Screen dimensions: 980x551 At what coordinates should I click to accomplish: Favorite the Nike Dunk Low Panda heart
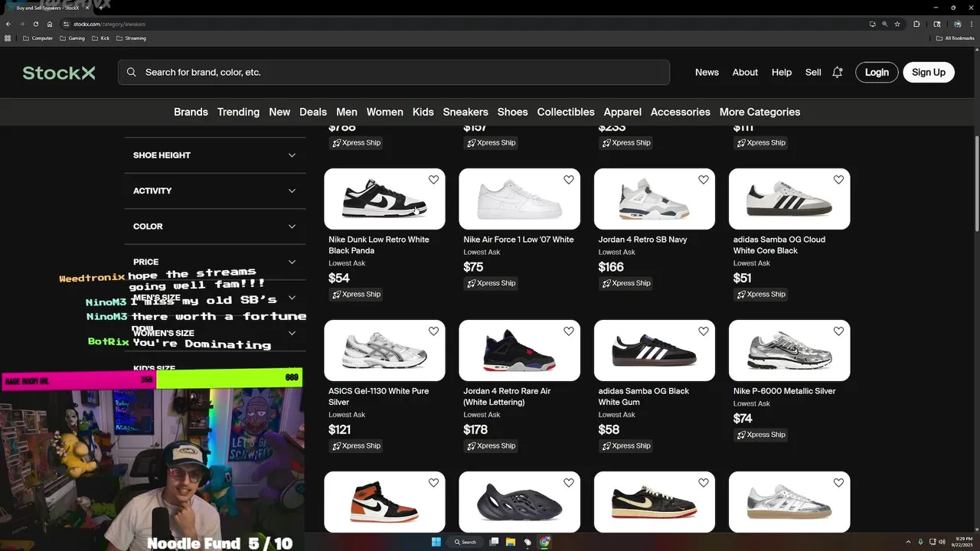point(433,180)
